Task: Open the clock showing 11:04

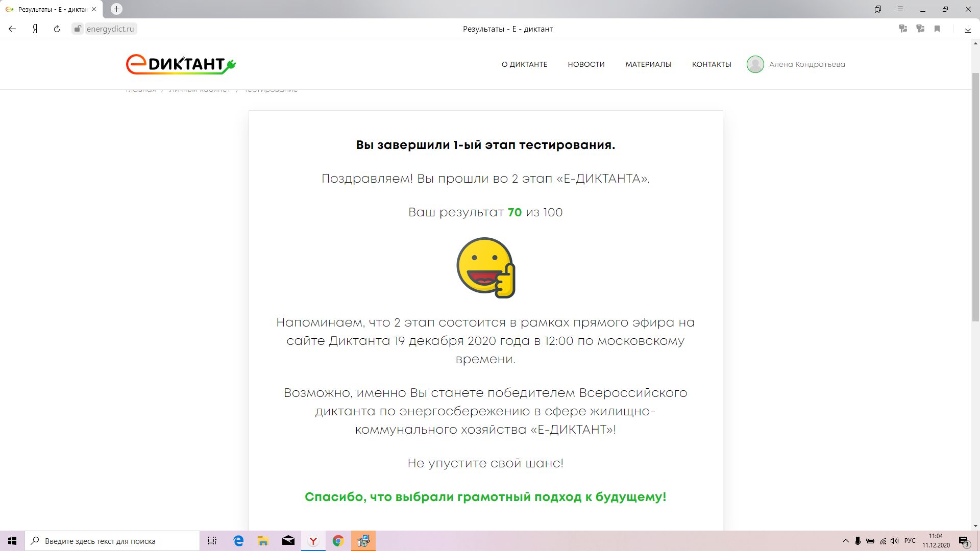Action: pos(936,541)
